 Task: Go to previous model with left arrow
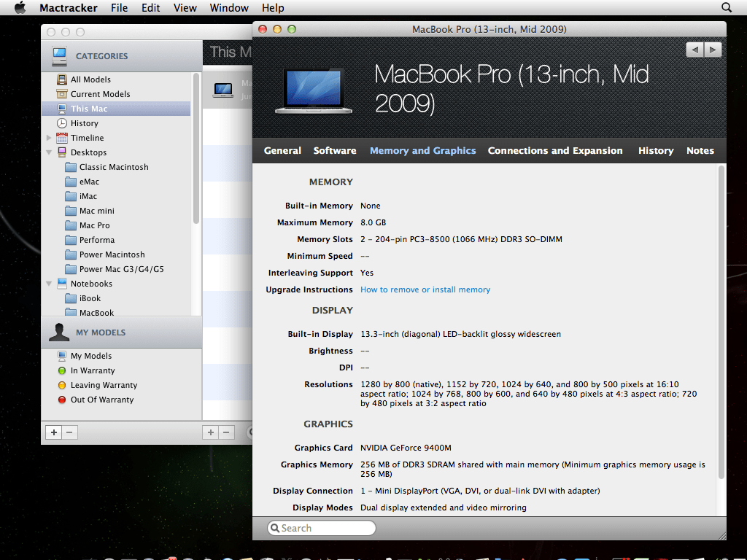pos(695,50)
